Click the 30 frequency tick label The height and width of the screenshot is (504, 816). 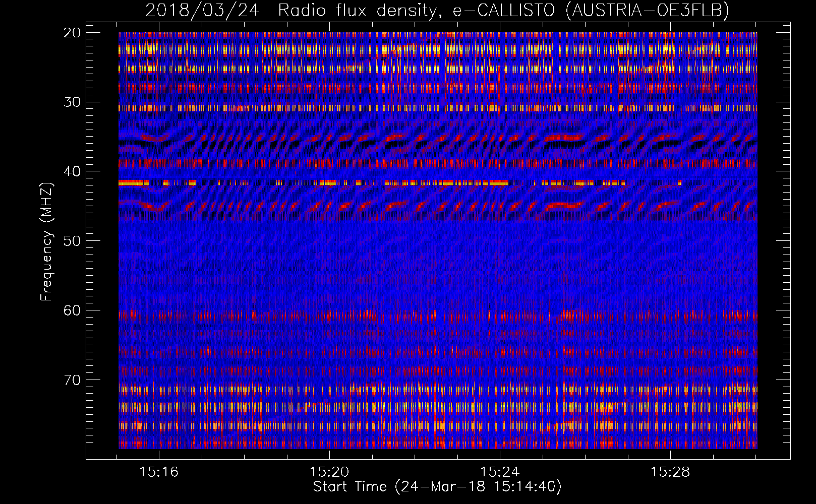[72, 102]
